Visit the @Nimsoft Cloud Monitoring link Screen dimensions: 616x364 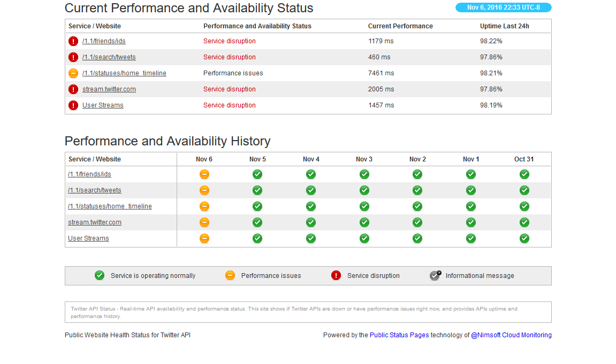pyautogui.click(x=511, y=335)
